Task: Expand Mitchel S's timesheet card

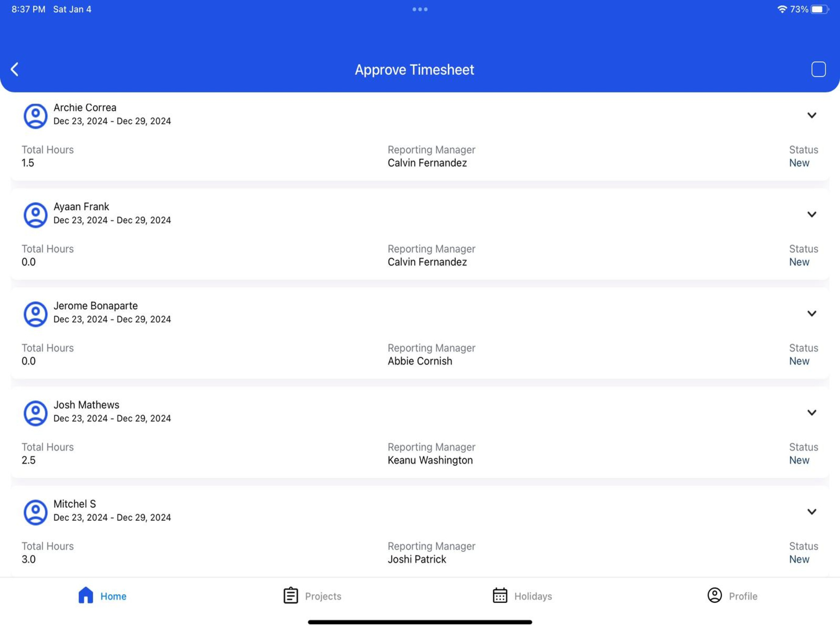Action: pos(812,512)
